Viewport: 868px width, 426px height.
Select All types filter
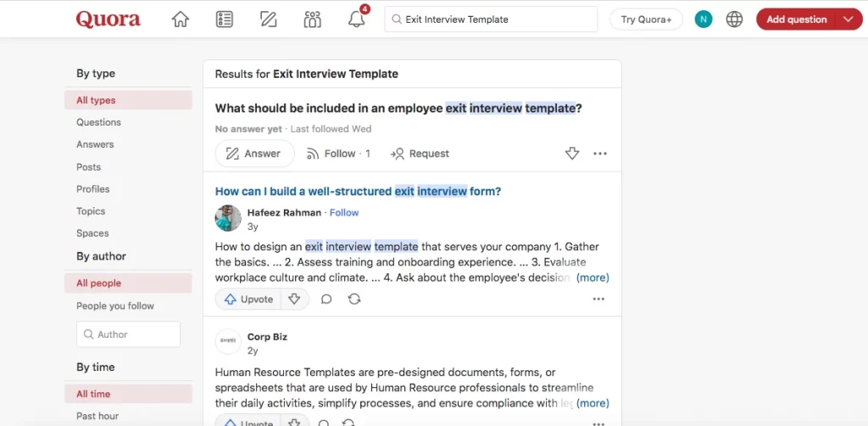coord(129,100)
